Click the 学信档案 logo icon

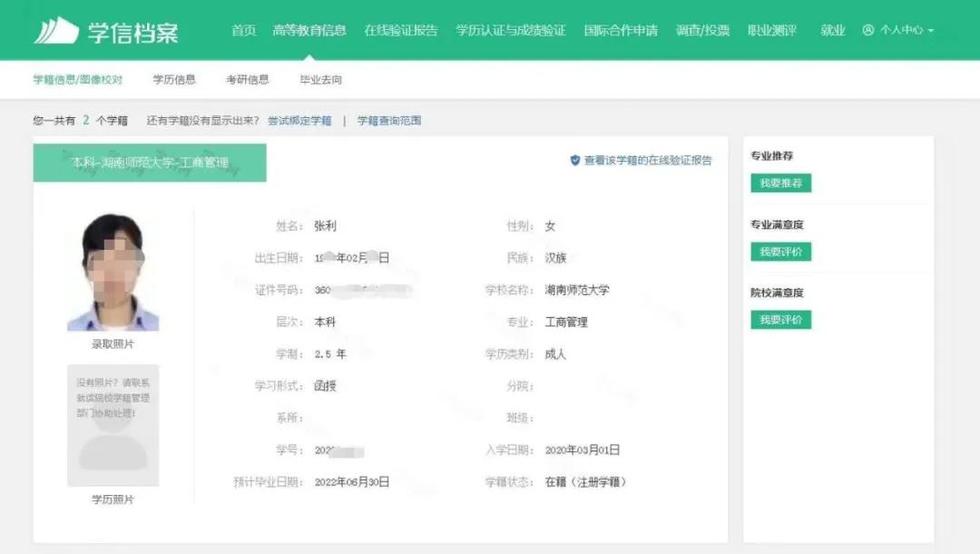point(56,31)
